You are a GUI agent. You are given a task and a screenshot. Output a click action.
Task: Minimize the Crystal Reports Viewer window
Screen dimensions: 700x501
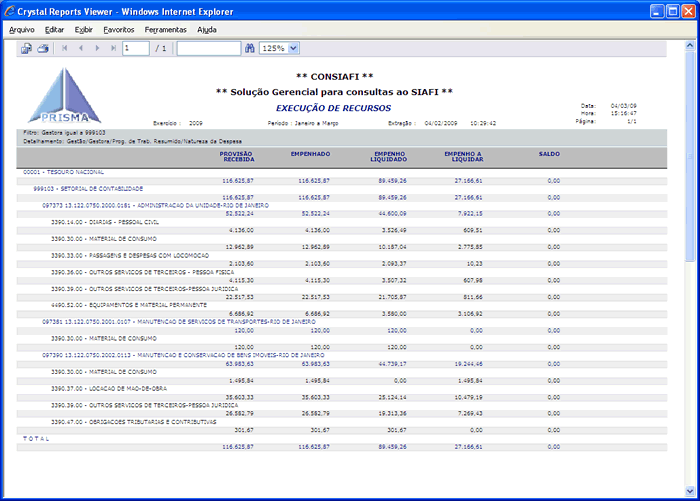click(657, 12)
